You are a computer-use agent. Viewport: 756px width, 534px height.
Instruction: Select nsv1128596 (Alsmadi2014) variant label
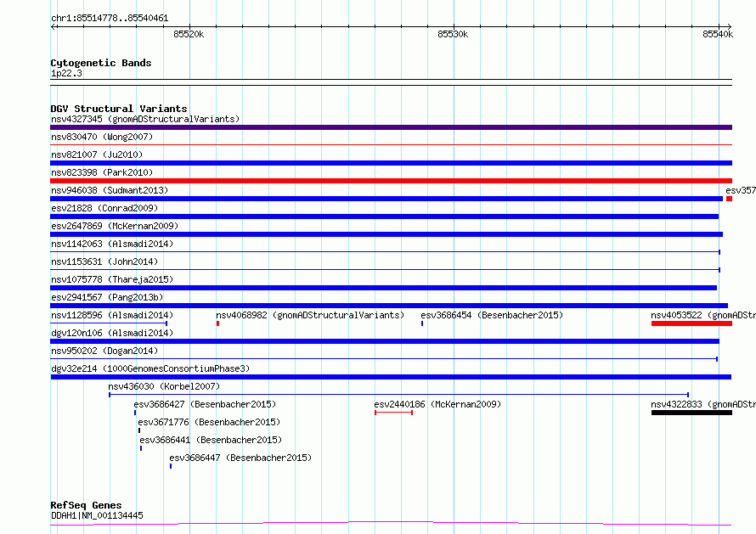112,315
